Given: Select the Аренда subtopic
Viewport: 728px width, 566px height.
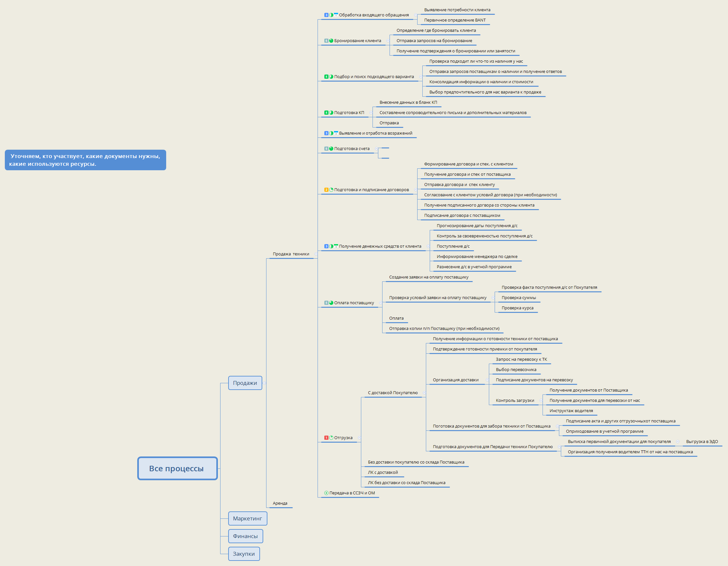Looking at the screenshot, I should pos(280,503).
